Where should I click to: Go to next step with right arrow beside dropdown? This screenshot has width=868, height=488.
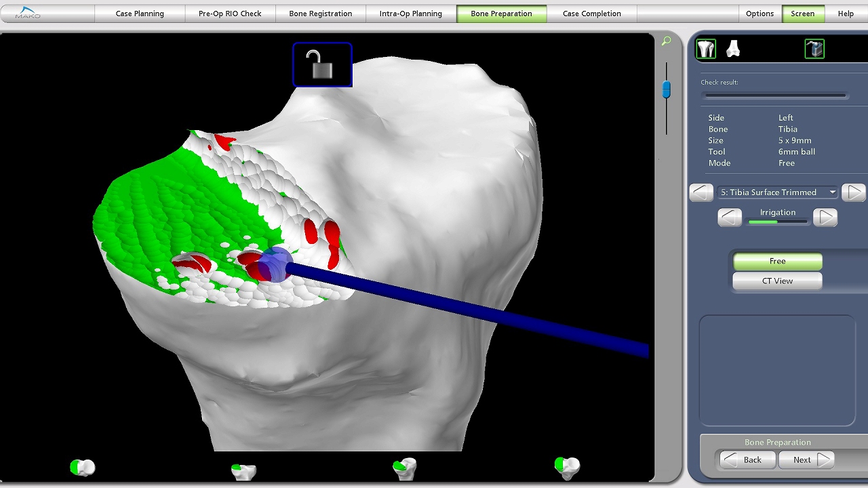tap(853, 192)
